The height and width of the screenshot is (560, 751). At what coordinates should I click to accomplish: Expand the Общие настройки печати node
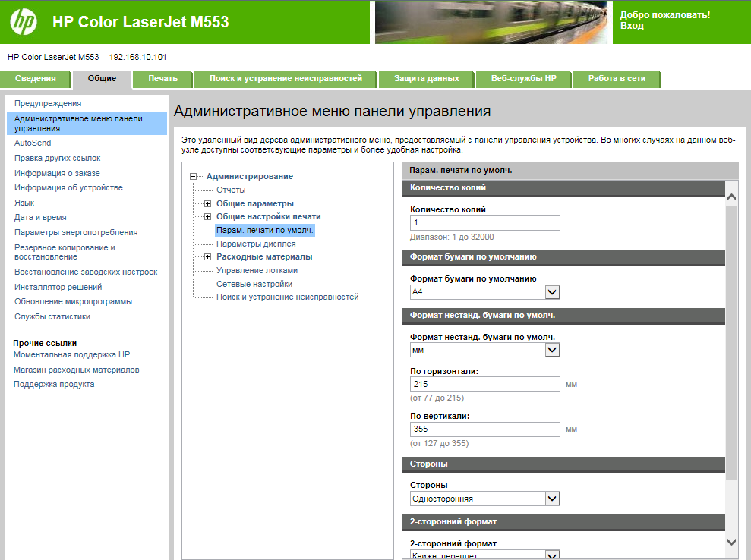207,217
